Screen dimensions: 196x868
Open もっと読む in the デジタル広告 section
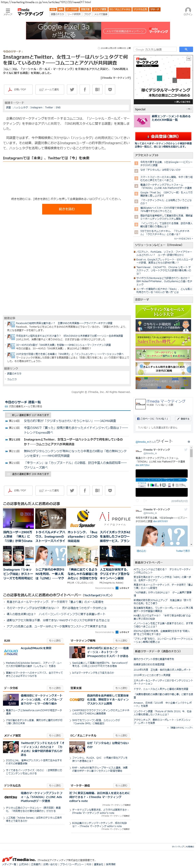(55, 785)
